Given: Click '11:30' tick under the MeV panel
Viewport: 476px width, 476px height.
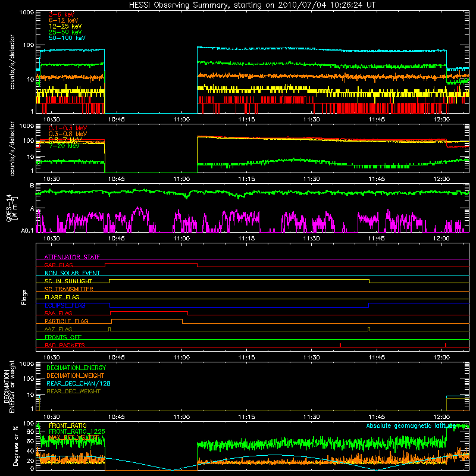Looking at the screenshot, I should (311, 179).
